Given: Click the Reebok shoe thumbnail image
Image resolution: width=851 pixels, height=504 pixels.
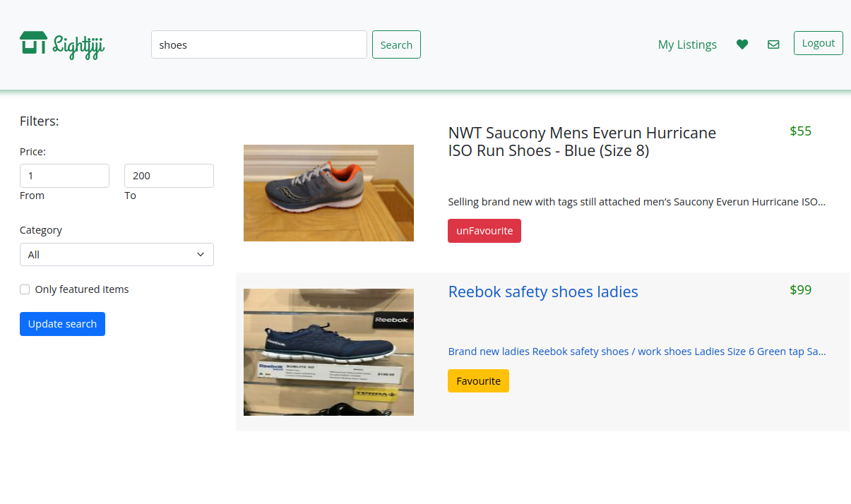Looking at the screenshot, I should click(x=328, y=352).
